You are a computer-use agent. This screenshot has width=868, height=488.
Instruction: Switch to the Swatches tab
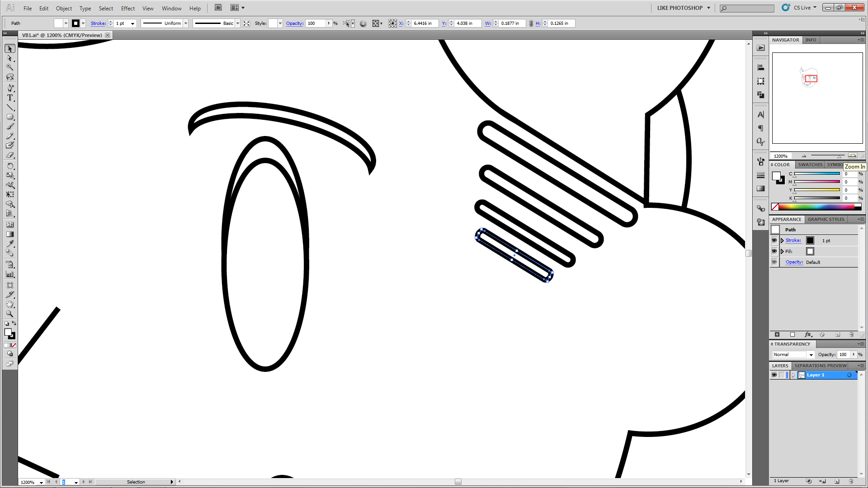810,164
